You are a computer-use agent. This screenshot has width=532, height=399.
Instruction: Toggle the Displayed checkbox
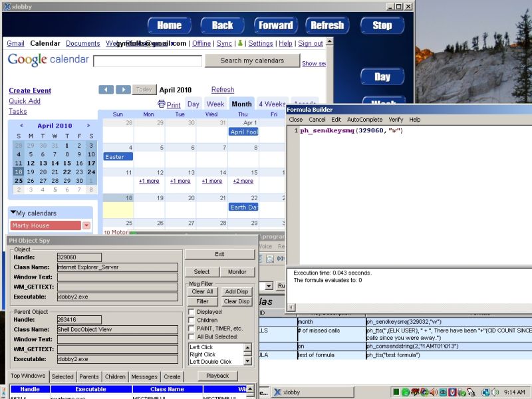point(192,312)
